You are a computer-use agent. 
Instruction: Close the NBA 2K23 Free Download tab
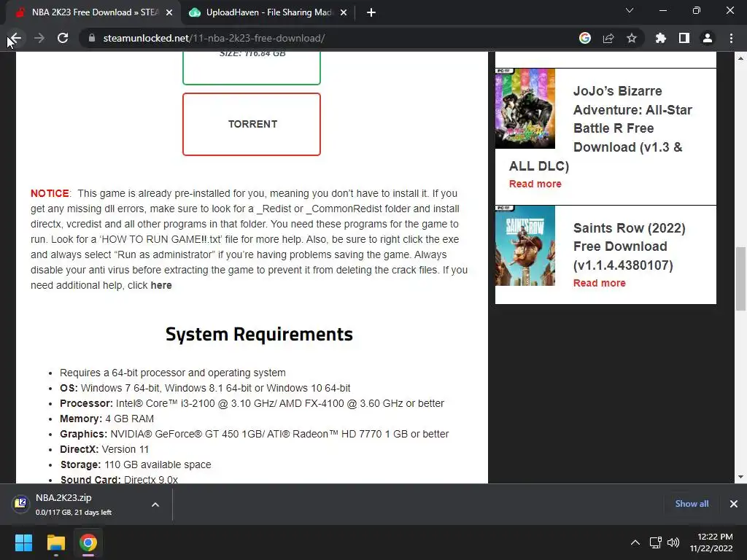[x=169, y=12]
